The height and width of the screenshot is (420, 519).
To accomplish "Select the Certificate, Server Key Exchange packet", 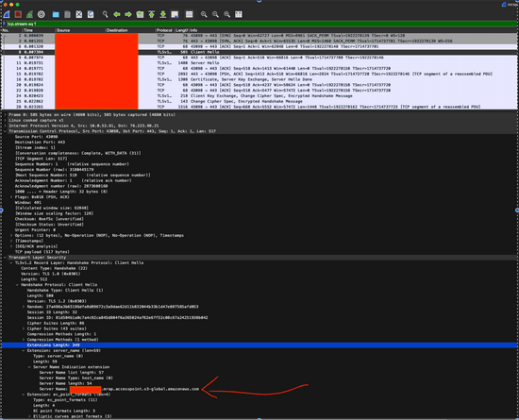I will tap(259, 79).
